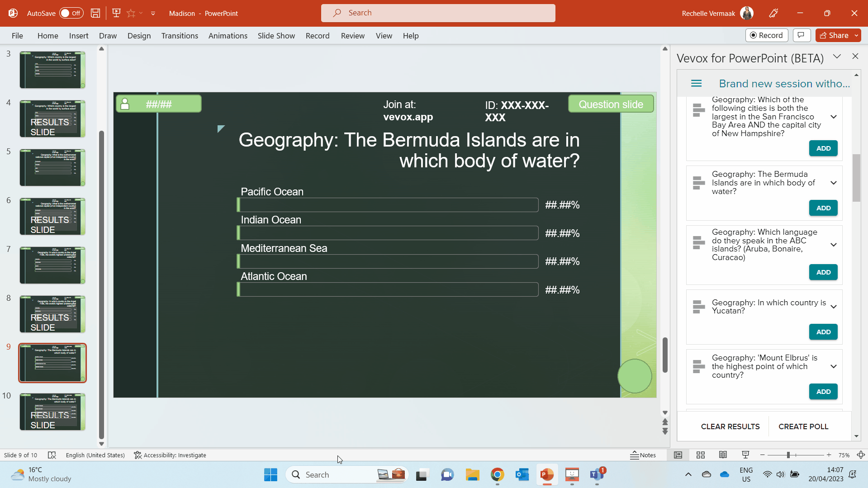Switch to Reading View icon
The width and height of the screenshot is (868, 488).
click(x=723, y=455)
